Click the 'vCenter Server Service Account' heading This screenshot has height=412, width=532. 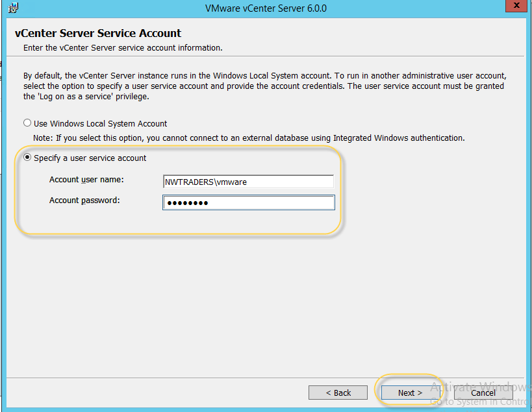tap(98, 33)
